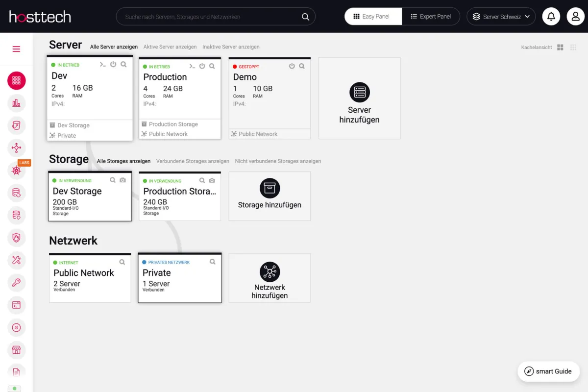Switch to the Expert Panel

pos(431,17)
